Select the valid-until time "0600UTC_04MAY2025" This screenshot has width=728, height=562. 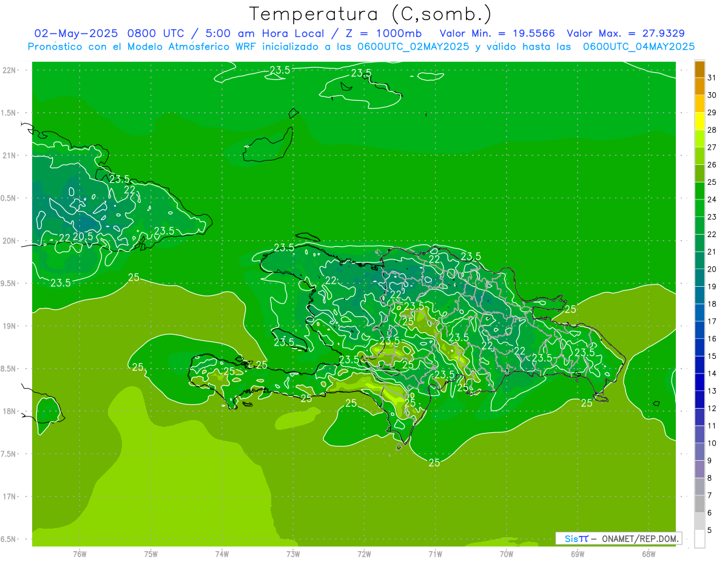tap(639, 47)
